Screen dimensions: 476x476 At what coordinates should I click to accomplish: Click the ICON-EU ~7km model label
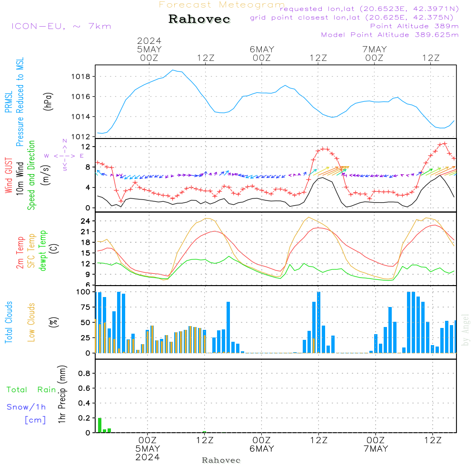(61, 26)
